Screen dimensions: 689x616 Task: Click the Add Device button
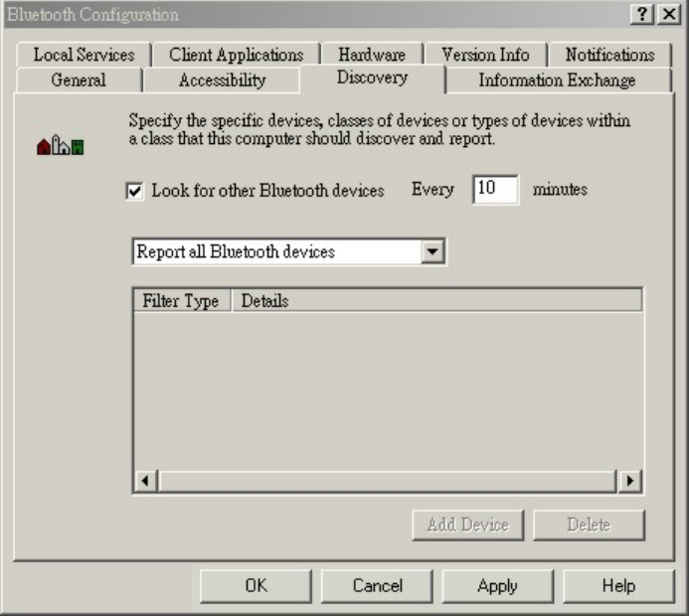[x=468, y=525]
